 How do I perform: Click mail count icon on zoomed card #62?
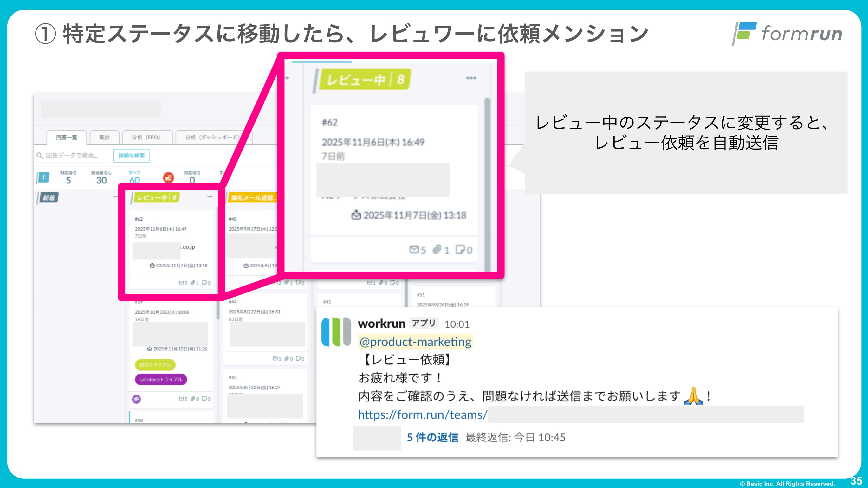pyautogui.click(x=414, y=250)
